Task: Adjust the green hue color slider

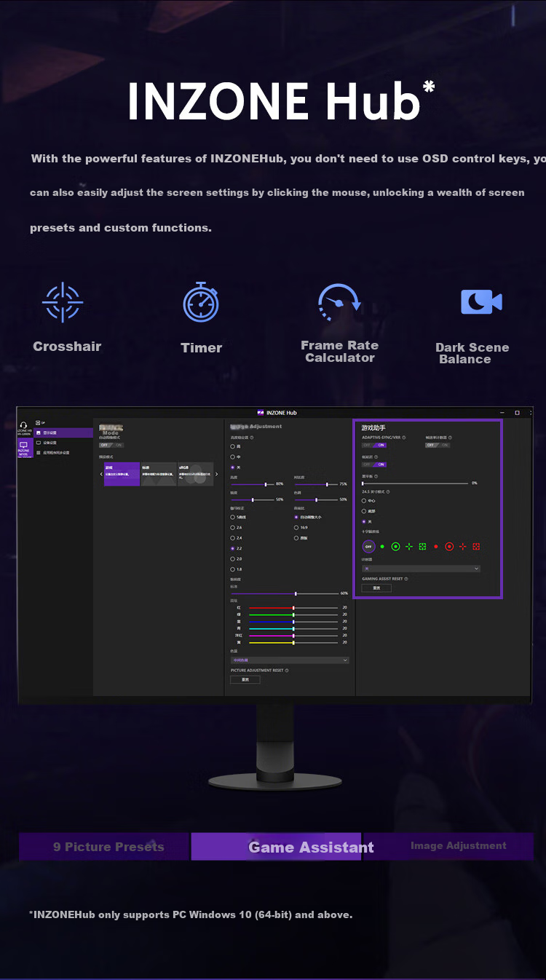Action: [x=293, y=615]
